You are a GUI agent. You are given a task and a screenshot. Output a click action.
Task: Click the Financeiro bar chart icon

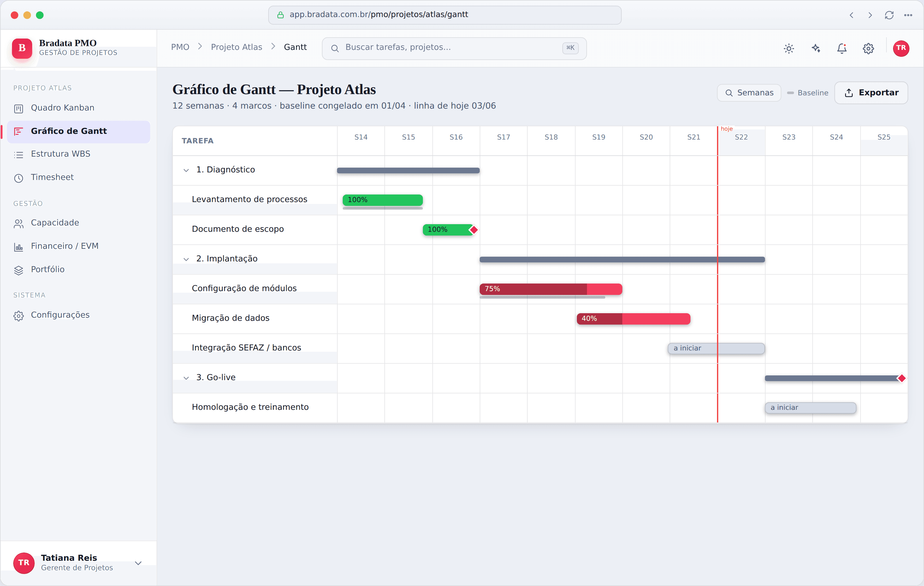tap(18, 247)
